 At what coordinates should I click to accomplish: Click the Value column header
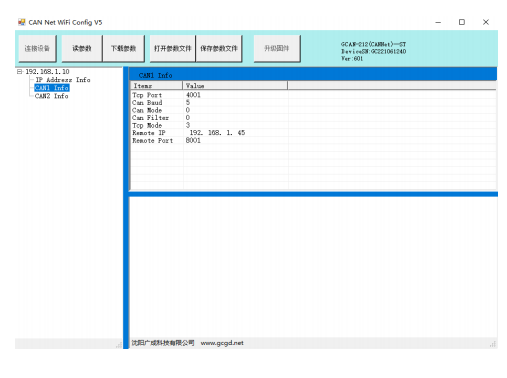(x=235, y=86)
